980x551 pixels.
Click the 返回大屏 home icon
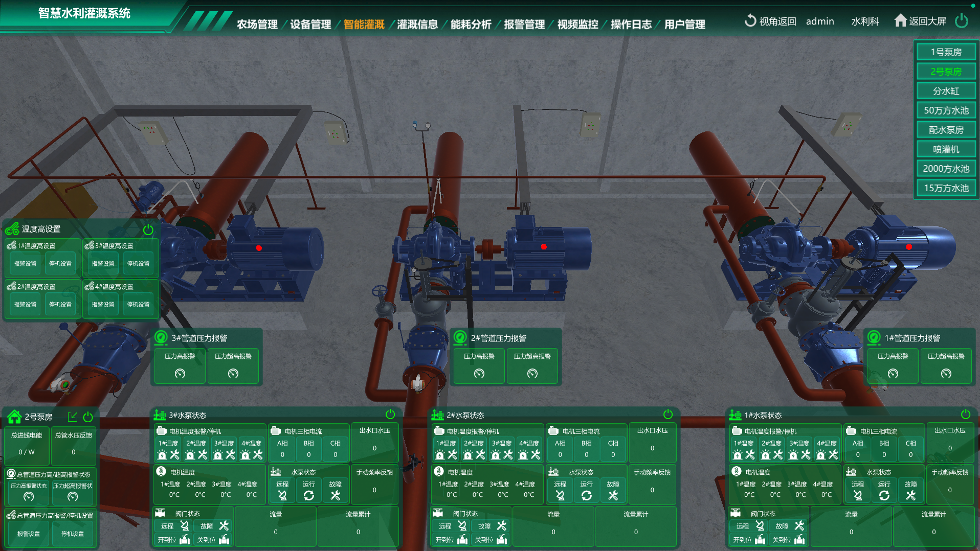[900, 20]
